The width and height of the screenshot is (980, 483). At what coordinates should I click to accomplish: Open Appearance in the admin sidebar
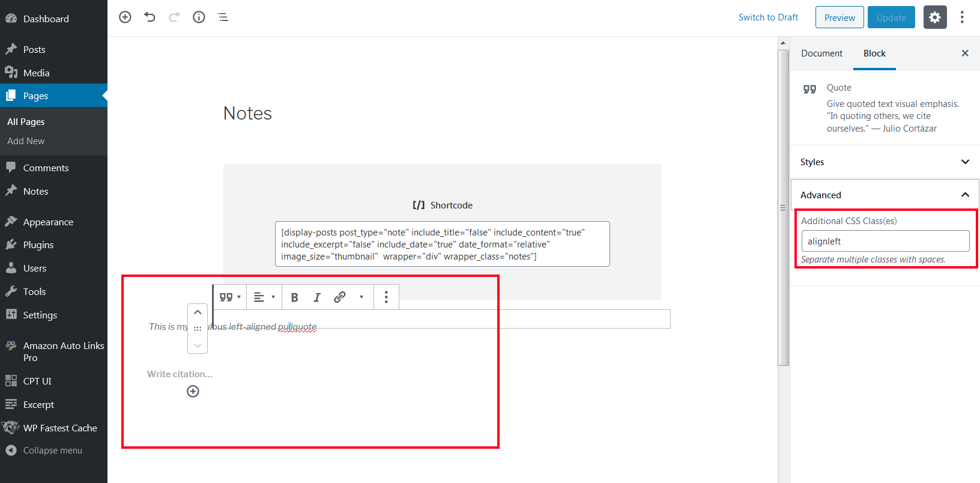point(48,222)
